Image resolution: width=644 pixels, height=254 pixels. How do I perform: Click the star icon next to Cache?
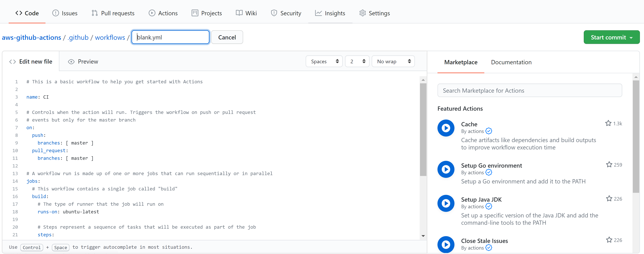[608, 123]
